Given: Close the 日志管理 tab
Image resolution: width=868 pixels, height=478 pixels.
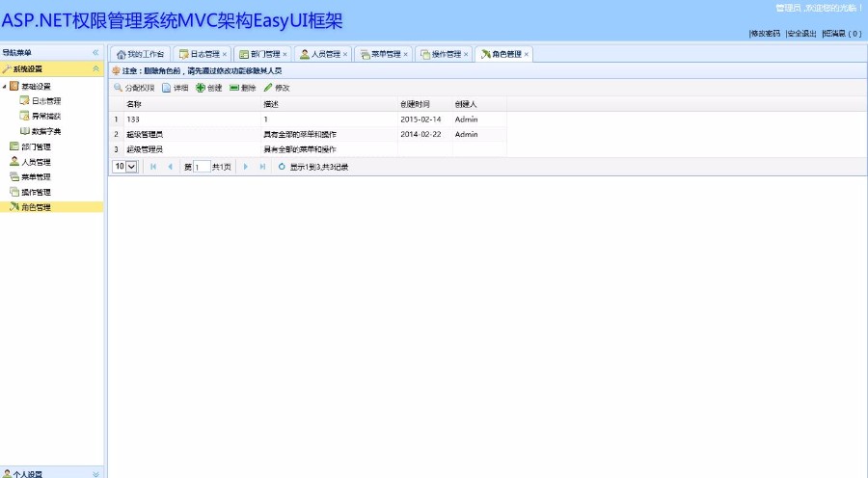Looking at the screenshot, I should [x=224, y=54].
